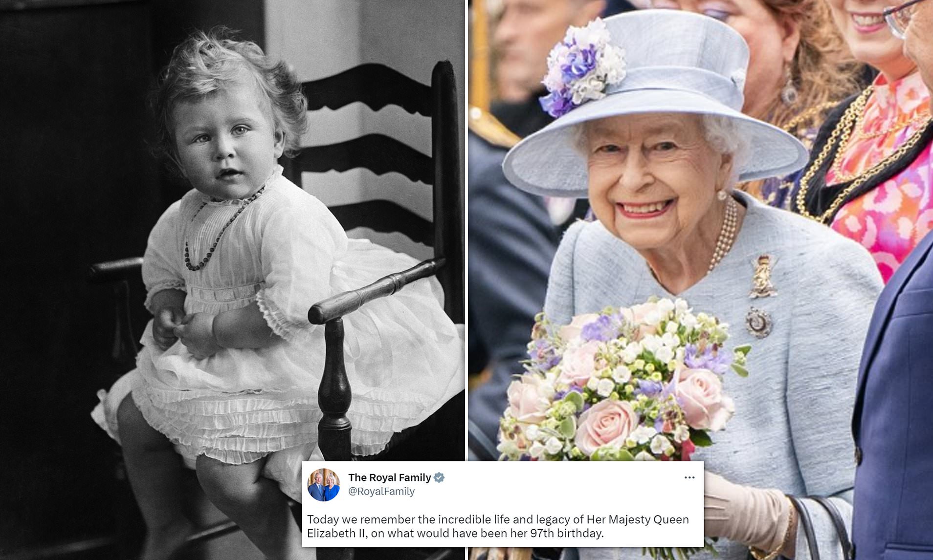This screenshot has width=933, height=560.
Task: Open The Royal Family profile avatar
Action: [323, 485]
